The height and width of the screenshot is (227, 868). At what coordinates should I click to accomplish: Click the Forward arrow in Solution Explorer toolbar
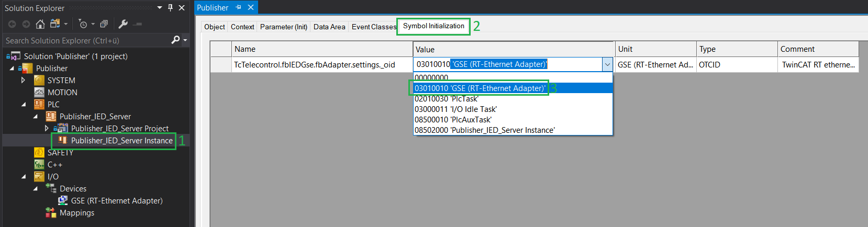tap(26, 24)
